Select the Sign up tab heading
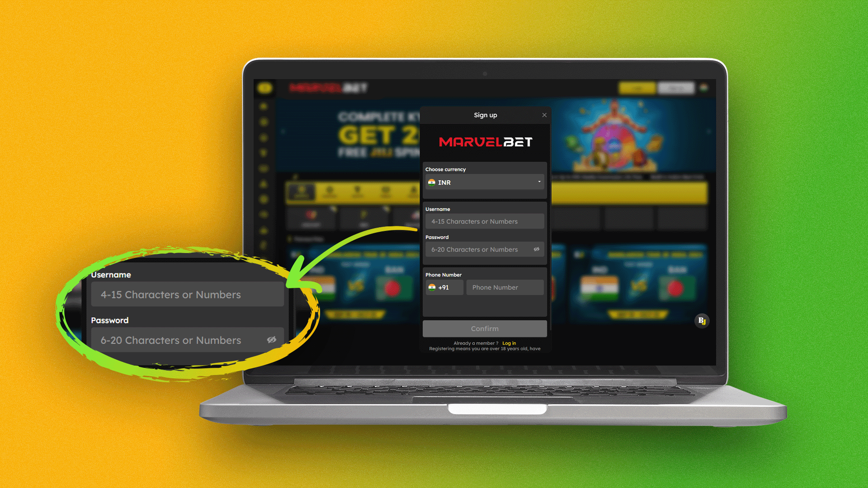The width and height of the screenshot is (868, 488). click(x=484, y=115)
